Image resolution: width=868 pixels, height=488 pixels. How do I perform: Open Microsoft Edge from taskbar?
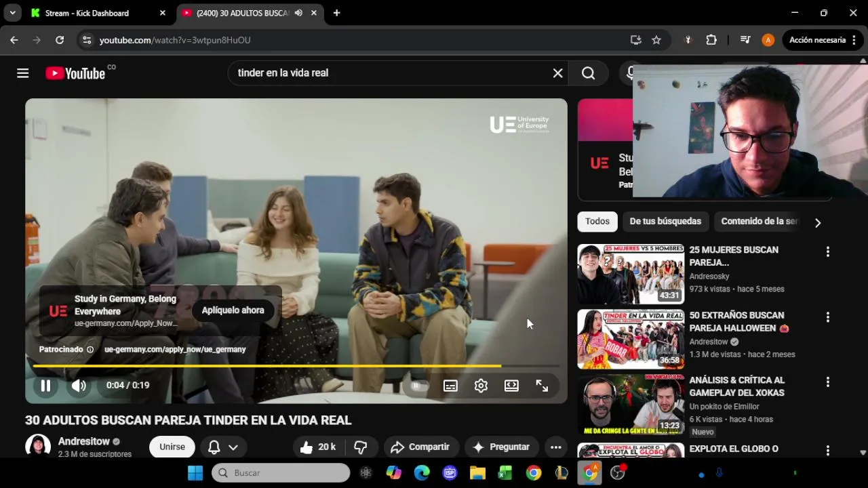point(422,473)
